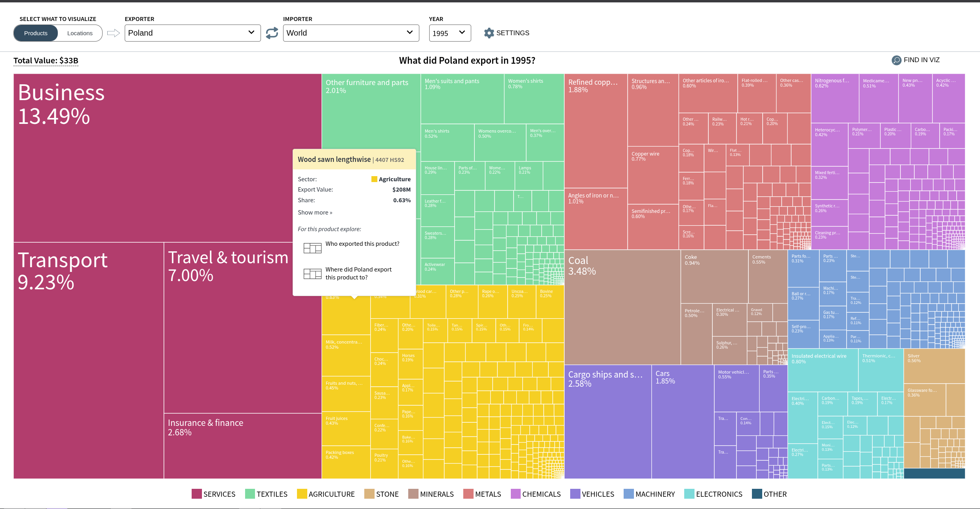
Task: Select the Silver 0.56% tile
Action: pos(934,366)
